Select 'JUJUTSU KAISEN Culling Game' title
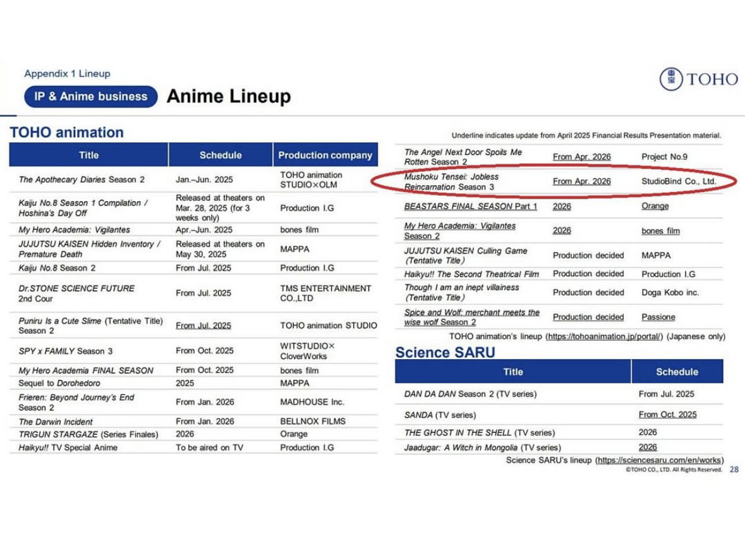745x560 pixels. coord(466,255)
